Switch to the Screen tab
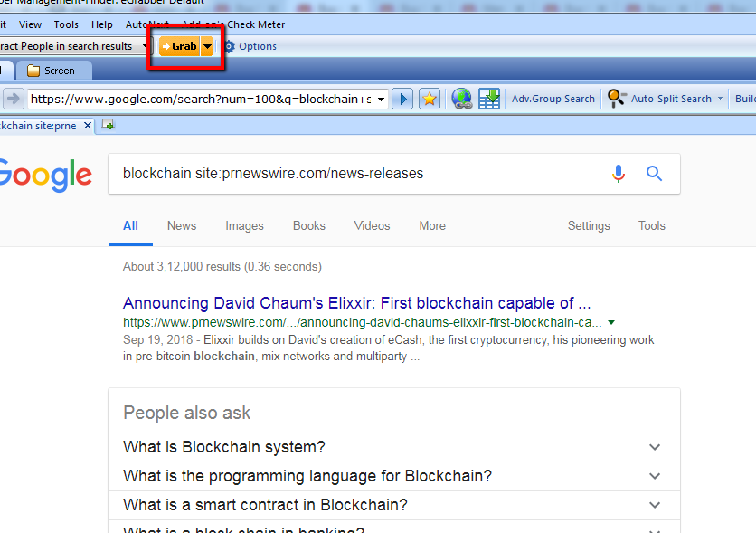Image resolution: width=756 pixels, height=533 pixels. coord(53,71)
